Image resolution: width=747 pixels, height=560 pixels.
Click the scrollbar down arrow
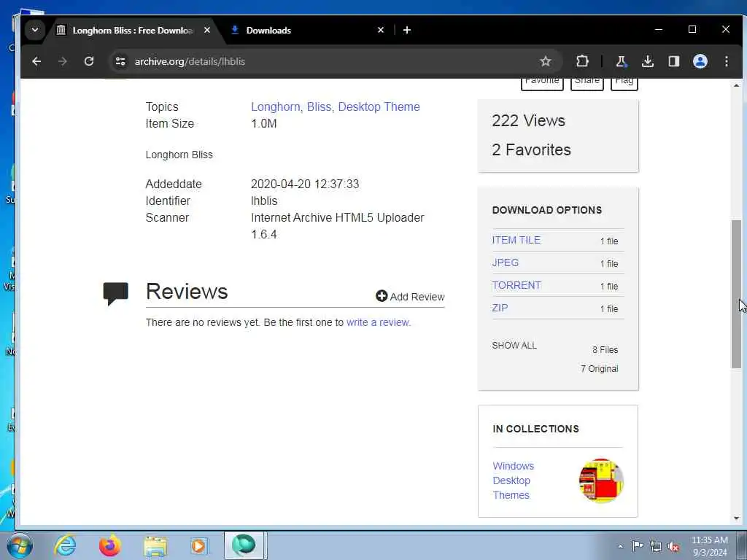coord(737,518)
